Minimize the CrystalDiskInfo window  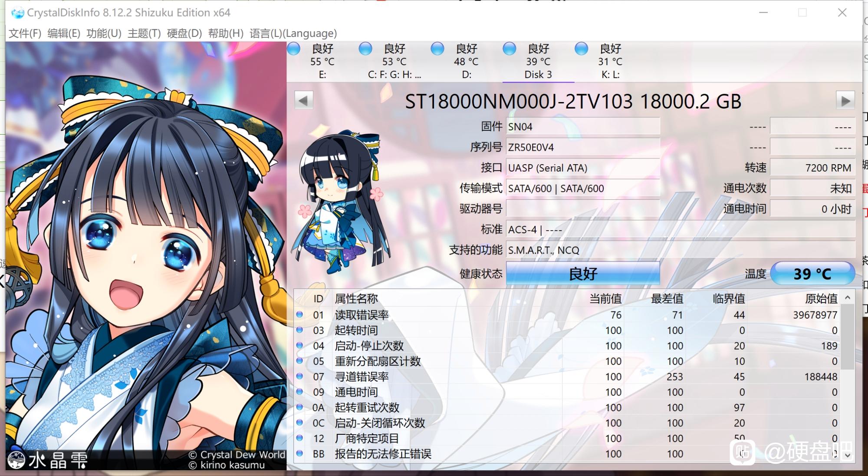click(763, 13)
